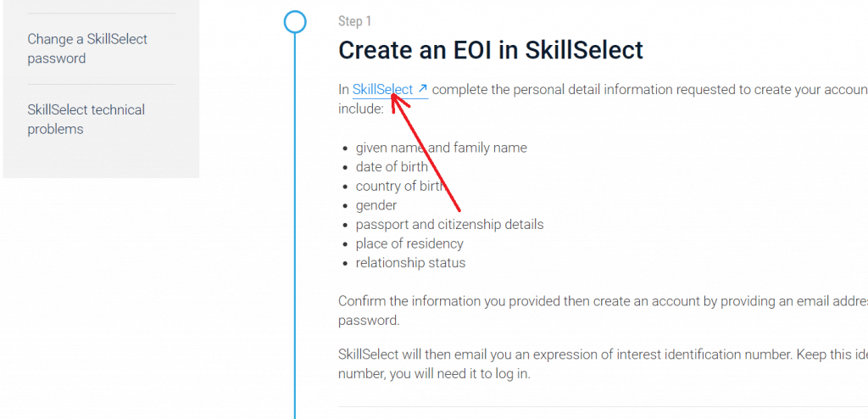Click the 'Create an EOI in SkillSelect' heading
Screen dimensions: 868x419
490,50
